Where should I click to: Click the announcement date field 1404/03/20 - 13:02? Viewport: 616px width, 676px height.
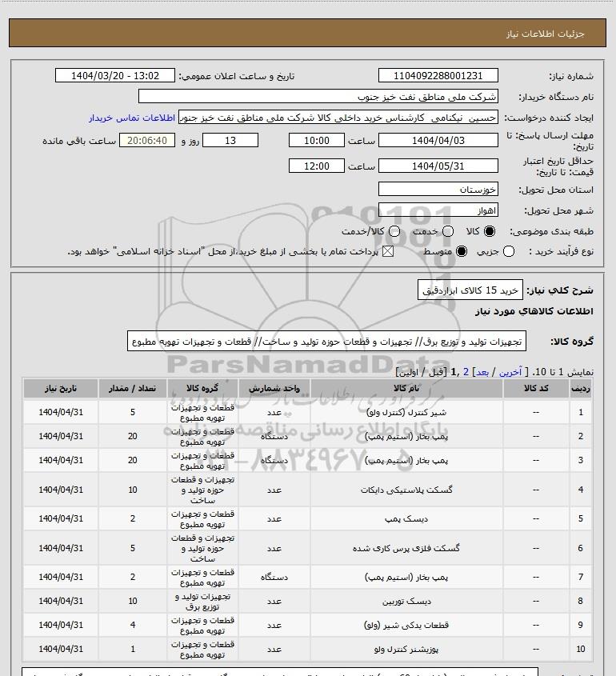115,75
